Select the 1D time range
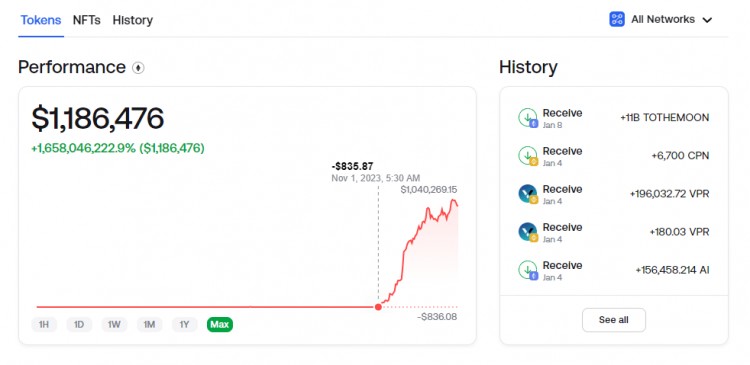The image size is (750, 365). (x=79, y=325)
